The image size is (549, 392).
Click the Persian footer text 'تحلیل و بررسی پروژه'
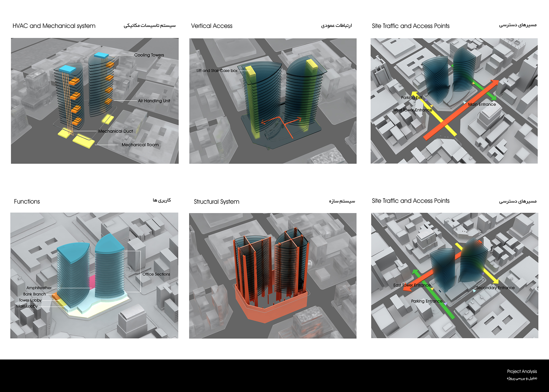point(522,378)
